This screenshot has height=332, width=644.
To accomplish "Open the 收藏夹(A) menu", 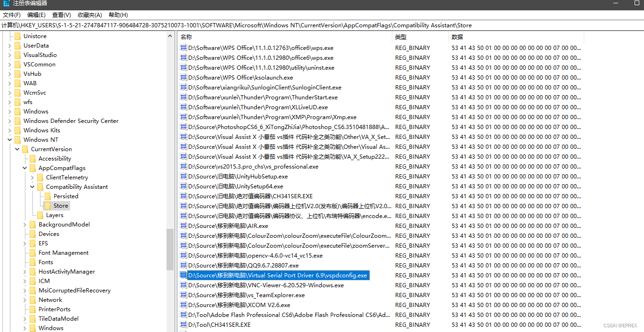I will [89, 15].
